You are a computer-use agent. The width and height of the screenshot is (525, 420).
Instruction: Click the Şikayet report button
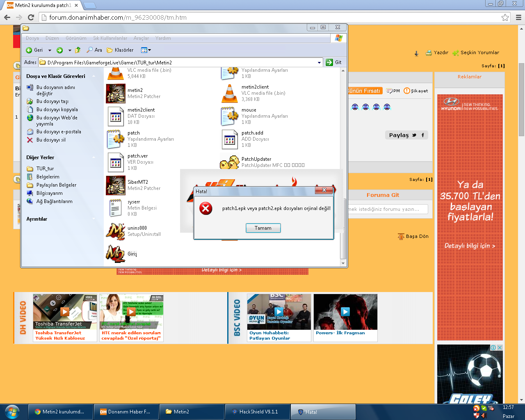click(416, 91)
